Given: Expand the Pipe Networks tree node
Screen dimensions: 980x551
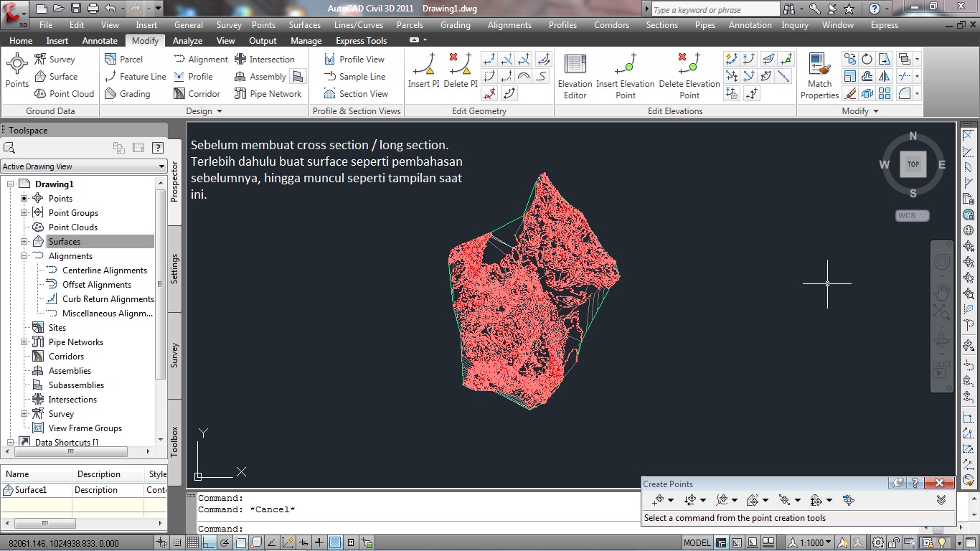Looking at the screenshot, I should (x=24, y=342).
